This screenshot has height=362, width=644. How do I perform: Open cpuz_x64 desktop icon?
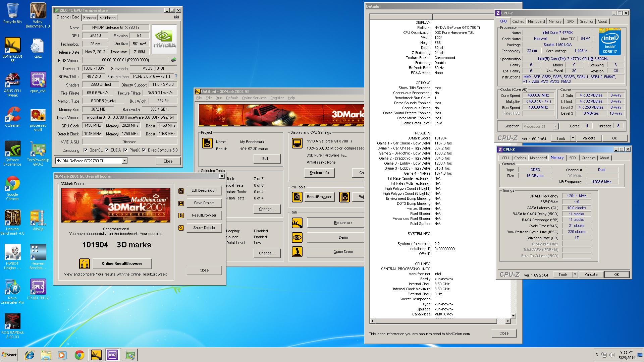[x=38, y=82]
